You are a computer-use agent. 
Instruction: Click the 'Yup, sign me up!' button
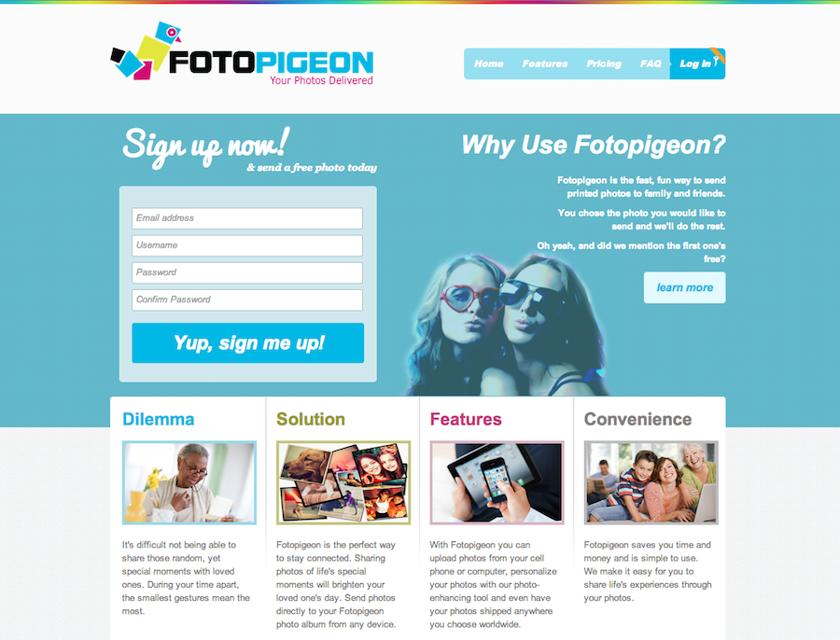(248, 342)
